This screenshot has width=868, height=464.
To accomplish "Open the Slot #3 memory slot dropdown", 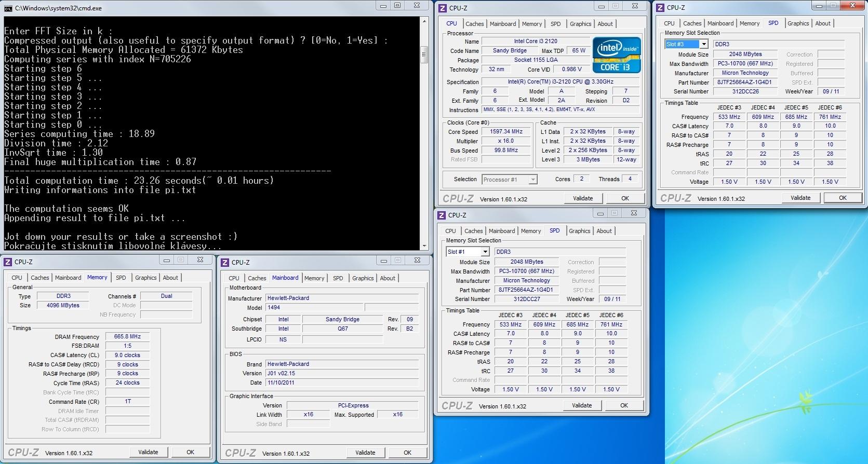I will [x=703, y=44].
